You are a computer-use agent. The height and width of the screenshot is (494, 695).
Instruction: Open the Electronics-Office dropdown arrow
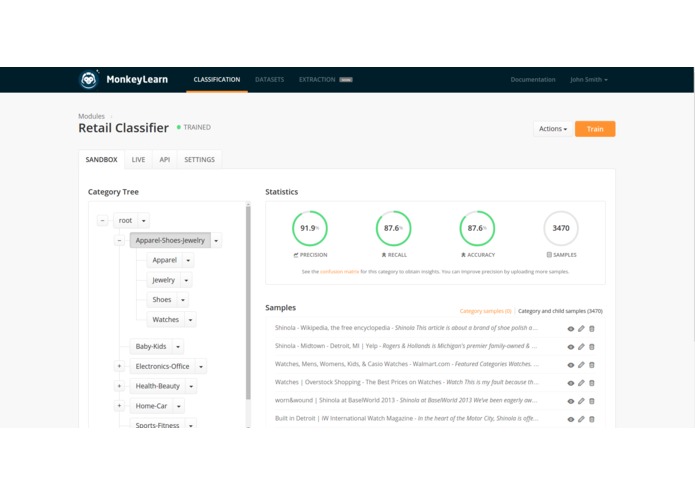tap(201, 366)
